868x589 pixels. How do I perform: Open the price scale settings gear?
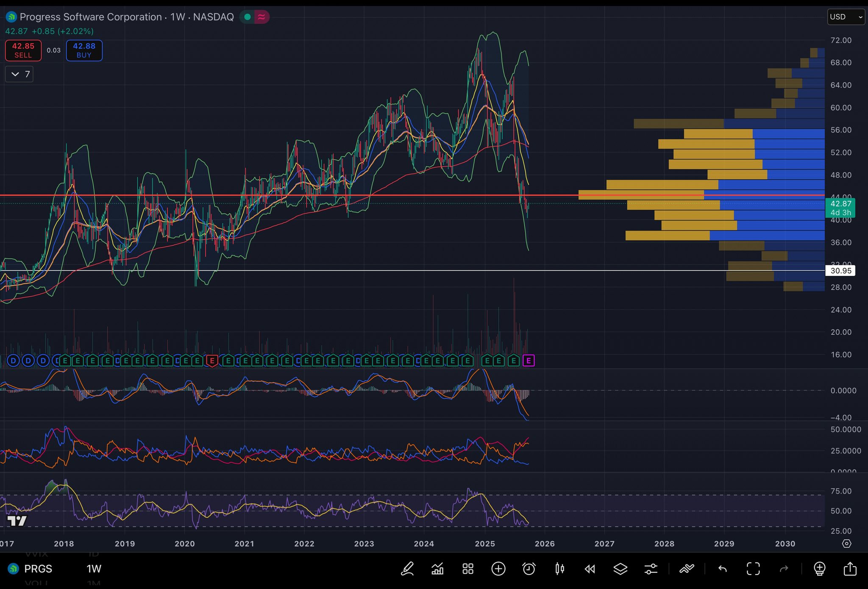click(x=846, y=544)
